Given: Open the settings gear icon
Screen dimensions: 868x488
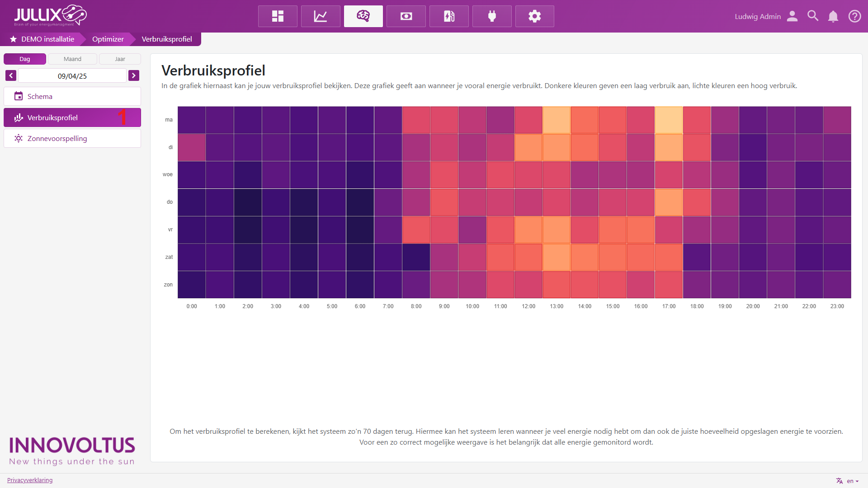Looking at the screenshot, I should click(x=534, y=16).
